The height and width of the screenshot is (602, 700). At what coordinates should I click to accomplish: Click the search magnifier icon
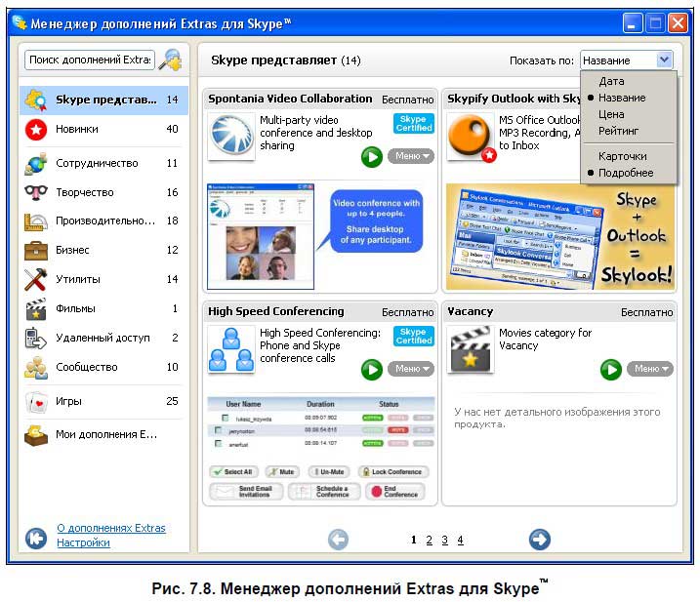pos(170,60)
